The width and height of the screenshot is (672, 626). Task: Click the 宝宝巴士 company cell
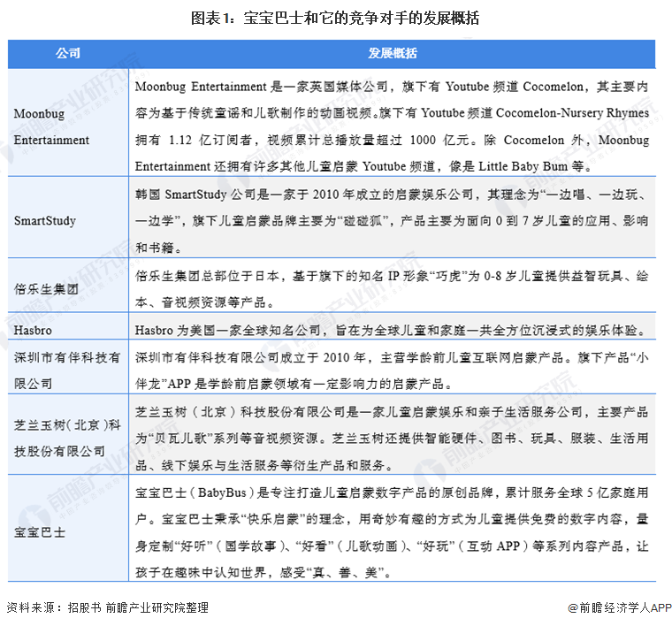tap(68, 528)
